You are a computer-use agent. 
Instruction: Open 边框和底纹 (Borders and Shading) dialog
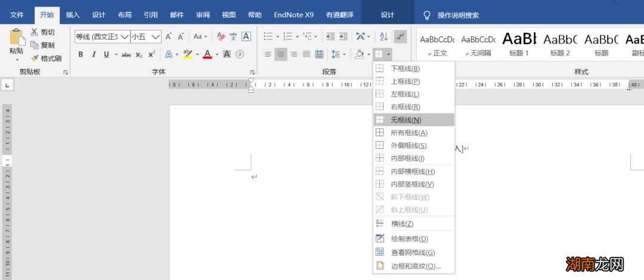(414, 266)
